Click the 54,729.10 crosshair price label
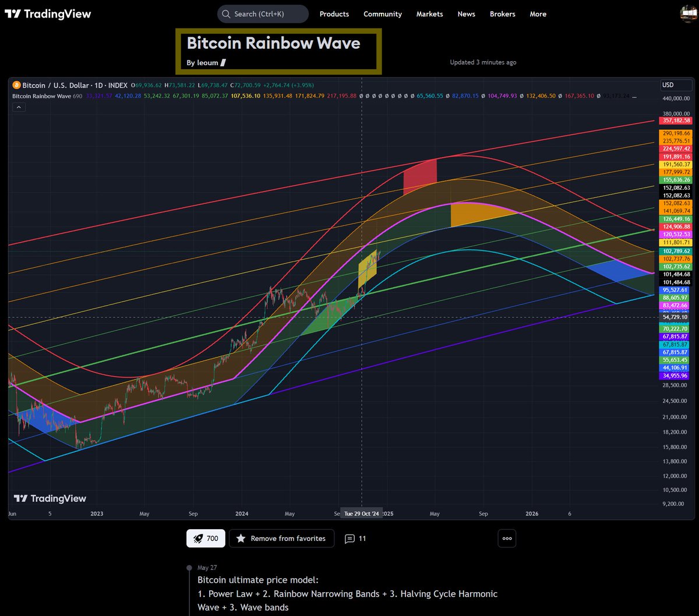Viewport: 699px width, 616px height. 676,317
